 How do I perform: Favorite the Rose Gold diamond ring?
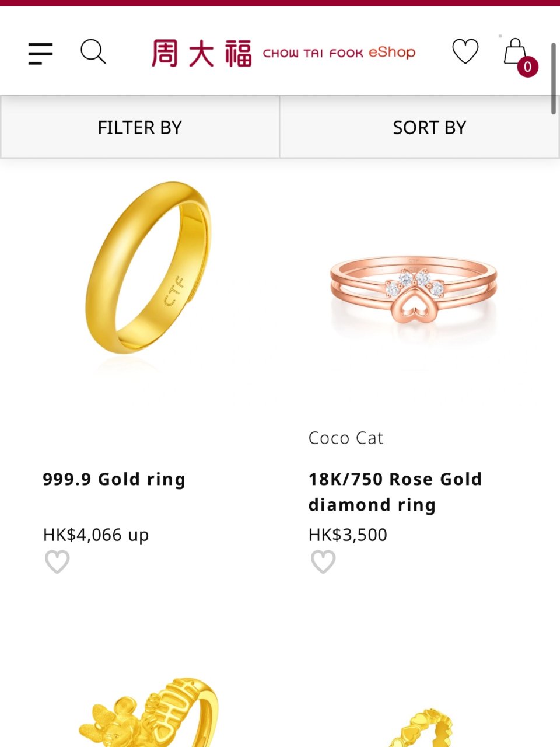tap(323, 562)
